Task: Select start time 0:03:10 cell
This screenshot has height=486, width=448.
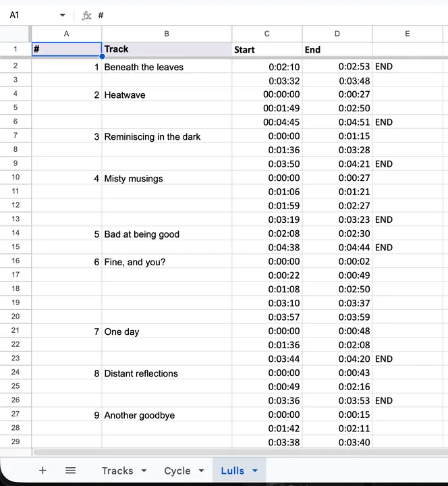Action: tap(267, 303)
